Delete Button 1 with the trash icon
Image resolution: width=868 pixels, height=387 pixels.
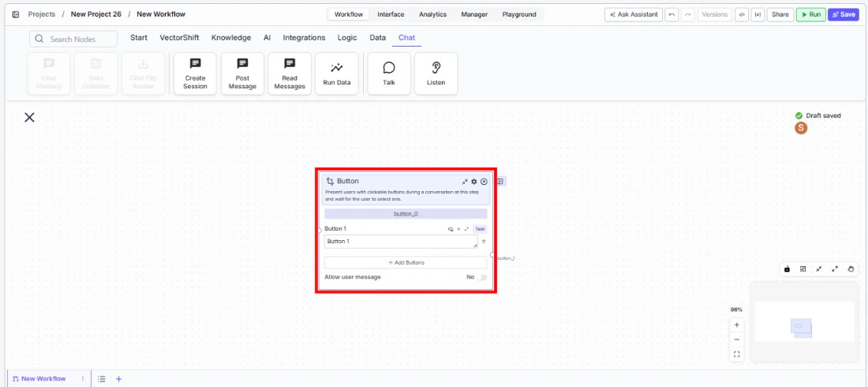coord(484,241)
